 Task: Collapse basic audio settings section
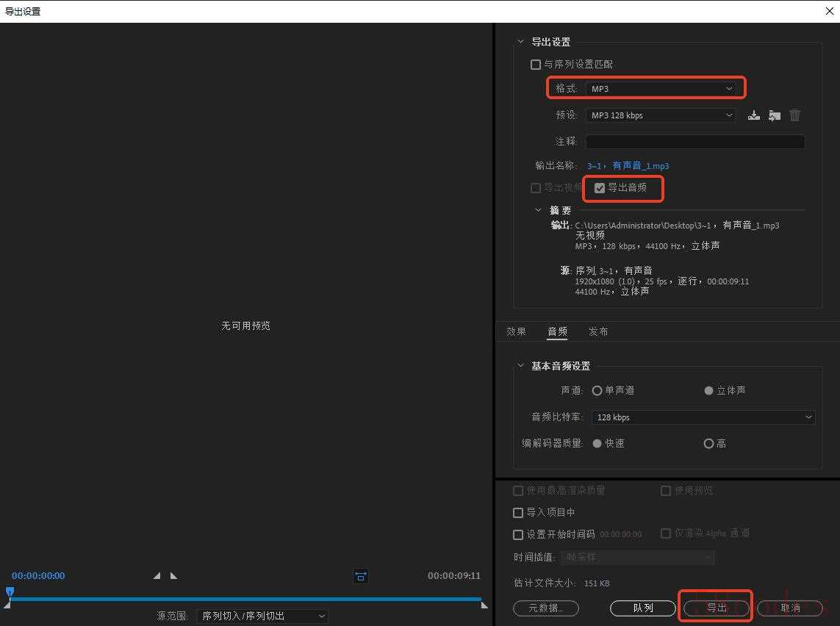[x=520, y=366]
